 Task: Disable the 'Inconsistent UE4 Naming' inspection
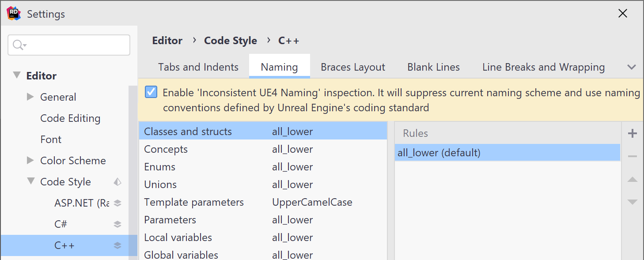click(x=151, y=92)
